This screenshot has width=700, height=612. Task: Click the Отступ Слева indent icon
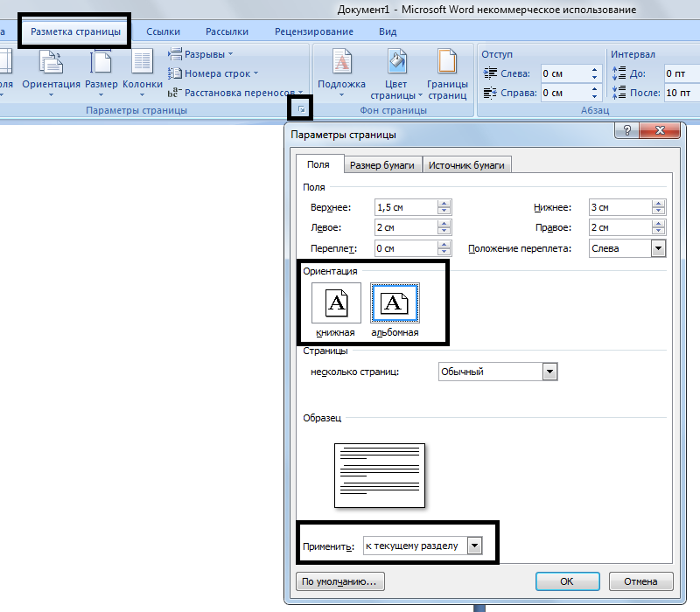pos(490,73)
